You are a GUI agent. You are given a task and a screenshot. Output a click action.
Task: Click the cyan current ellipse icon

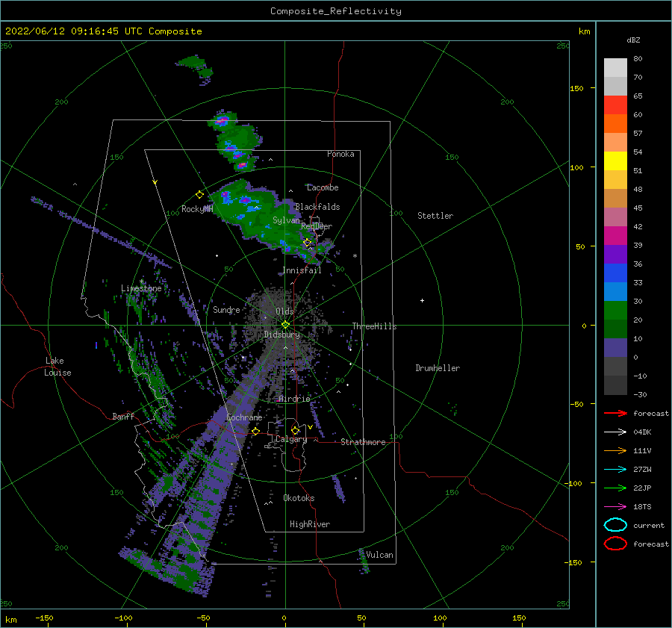click(615, 525)
